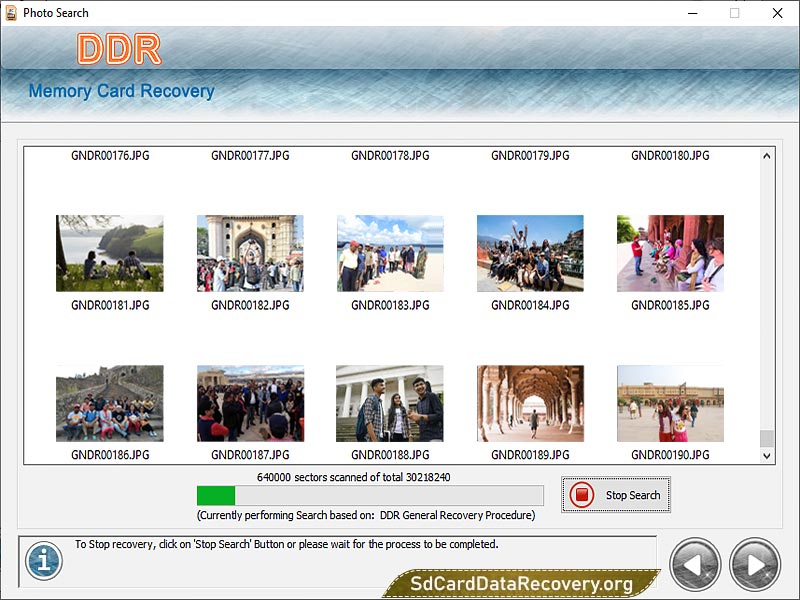
Task: Select thumbnail GNDR00183.JPG
Action: click(389, 252)
